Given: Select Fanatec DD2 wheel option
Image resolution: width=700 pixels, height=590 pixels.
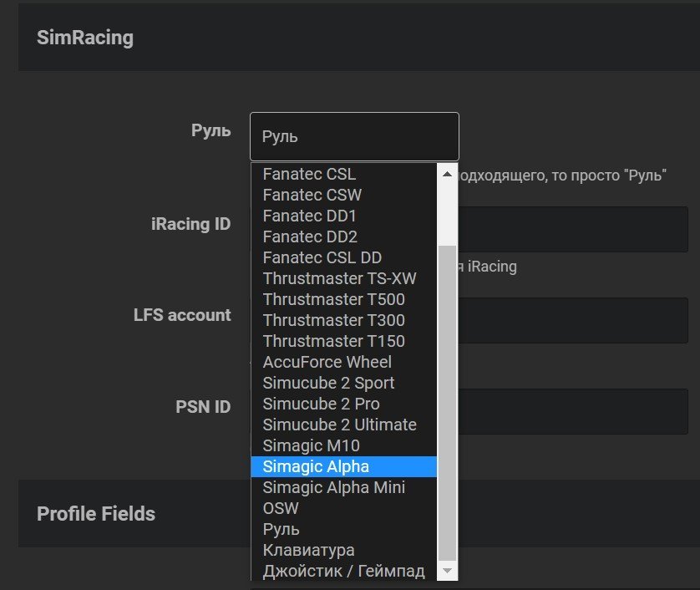Looking at the screenshot, I should point(310,237).
